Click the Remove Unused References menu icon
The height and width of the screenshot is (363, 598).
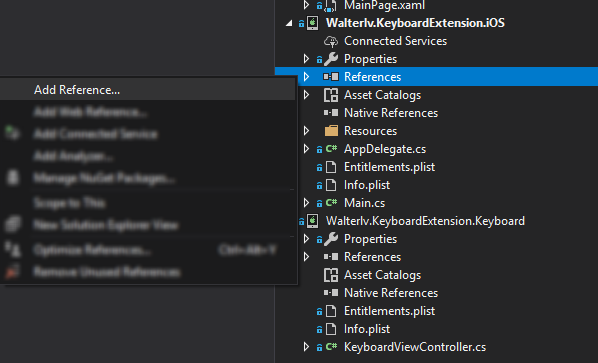click(12, 271)
